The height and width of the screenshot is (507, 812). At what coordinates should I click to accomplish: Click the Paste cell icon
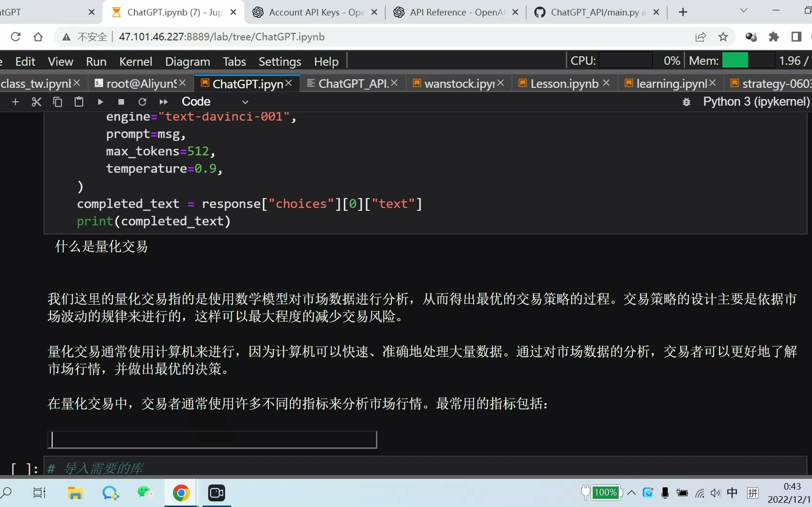[78, 101]
